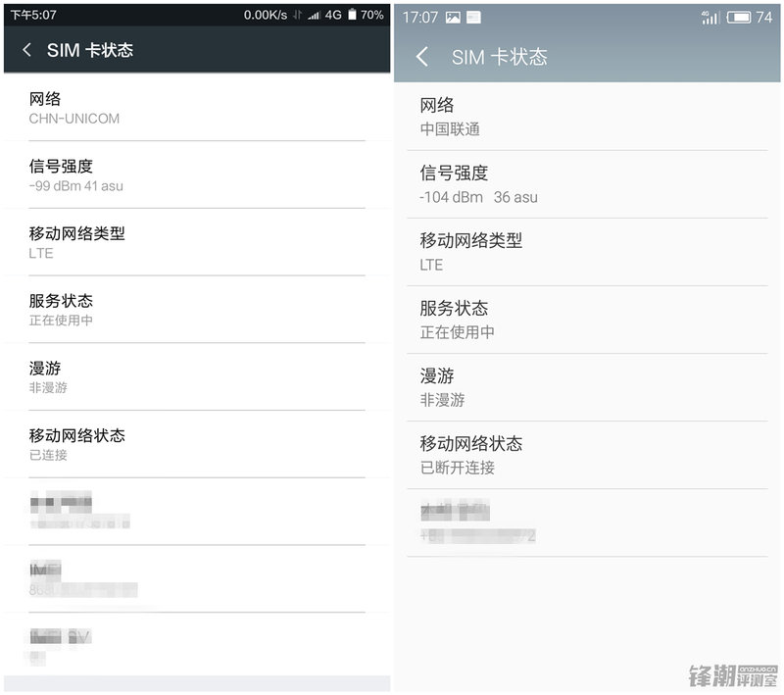Tap the signal strength icon next to 4G
This screenshot has height=695, width=784.
tap(314, 16)
